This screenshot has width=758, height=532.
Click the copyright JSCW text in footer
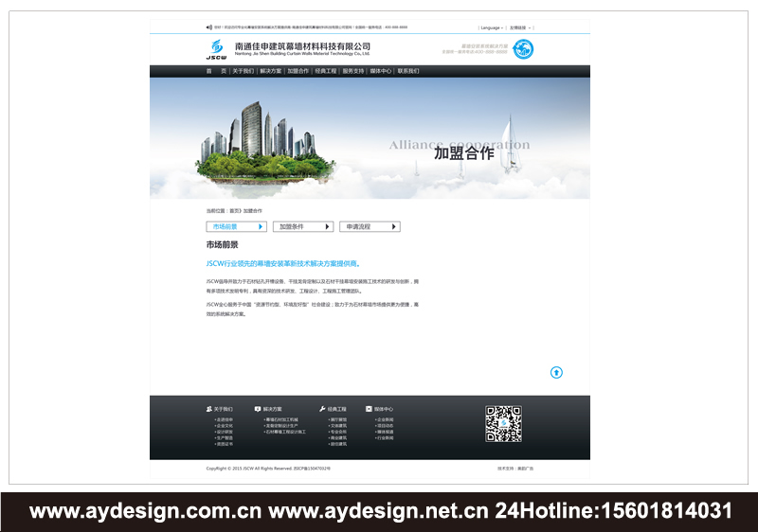[x=268, y=469]
